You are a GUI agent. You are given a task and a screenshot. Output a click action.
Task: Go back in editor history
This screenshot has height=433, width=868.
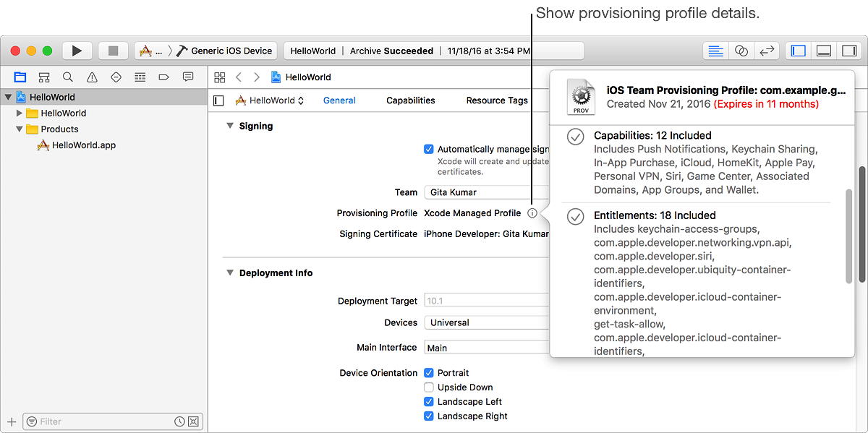[x=239, y=77]
